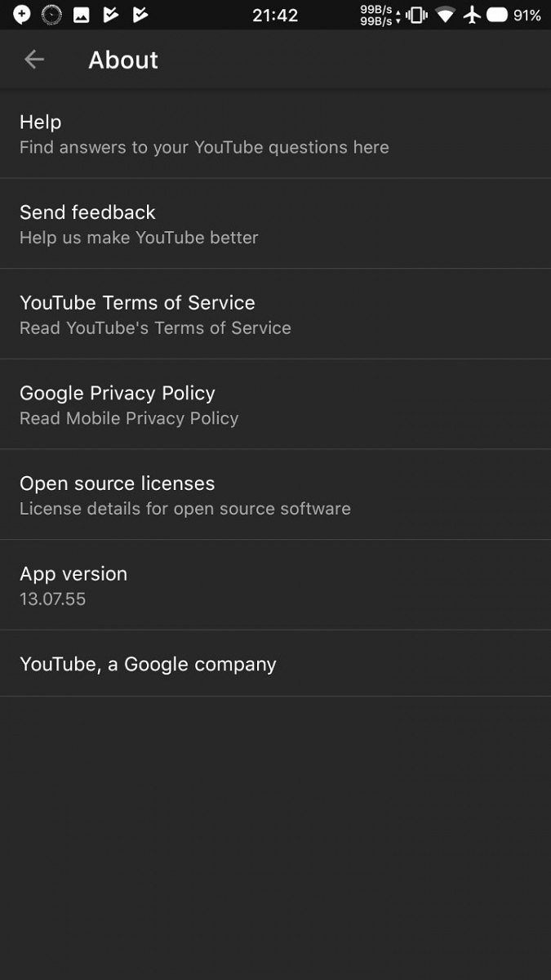Screen dimensions: 551x980
Task: Open Send feedback
Action: [x=275, y=225]
